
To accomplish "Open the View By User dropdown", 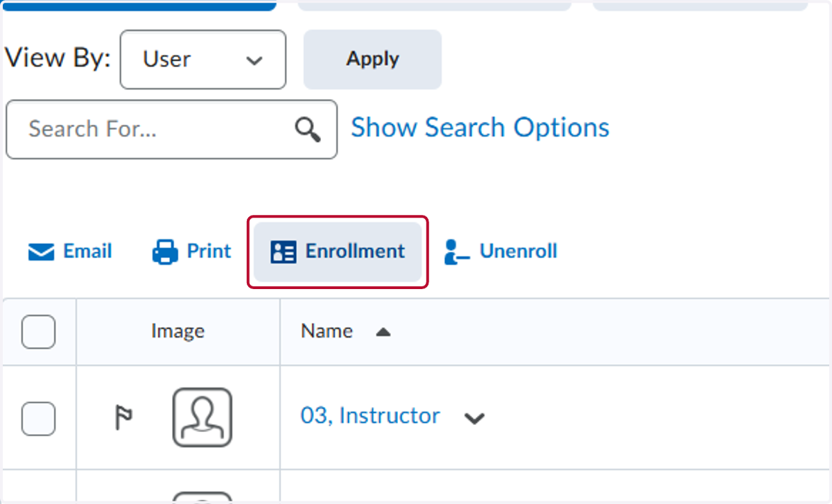I will coord(203,60).
